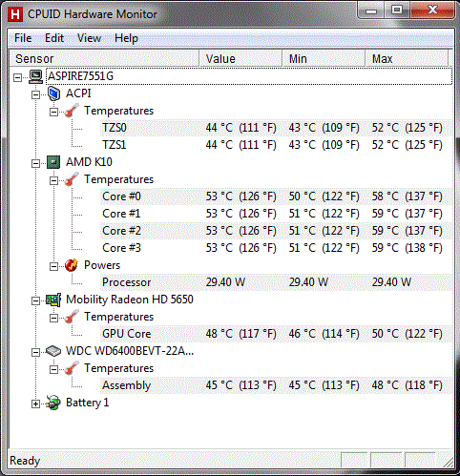This screenshot has height=476, width=460.
Task: Expand the Battery 1 node
Action: tap(36, 404)
